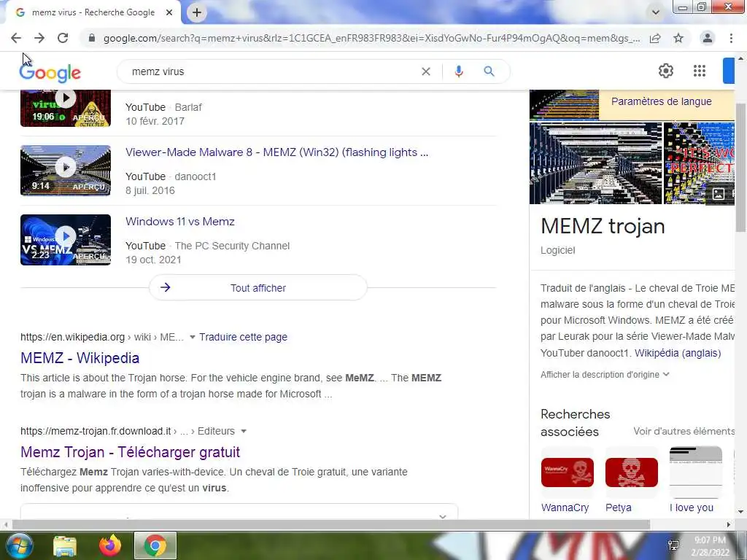
Task: Play the Windows 11 vs Memz thumbnail
Action: (x=65, y=239)
